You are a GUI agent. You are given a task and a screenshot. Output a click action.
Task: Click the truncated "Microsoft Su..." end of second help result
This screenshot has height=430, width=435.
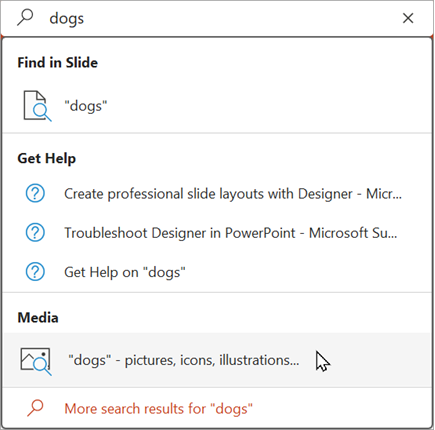pos(353,233)
